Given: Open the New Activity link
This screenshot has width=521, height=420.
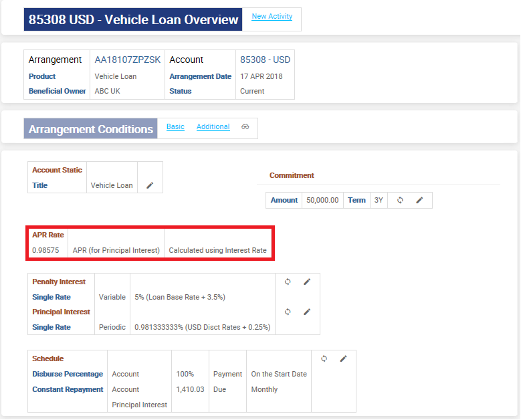Looking at the screenshot, I should pyautogui.click(x=272, y=17).
